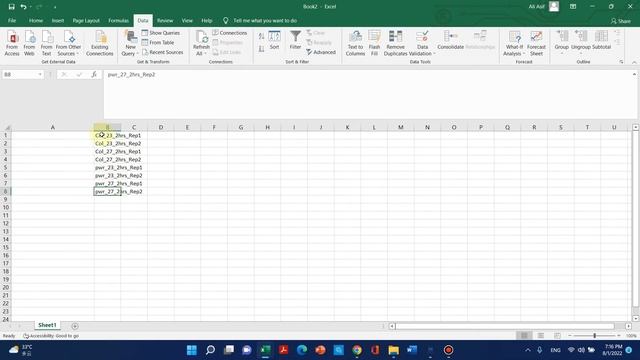Apply Flash Fill
Image resolution: width=640 pixels, height=360 pixels.
(374, 43)
